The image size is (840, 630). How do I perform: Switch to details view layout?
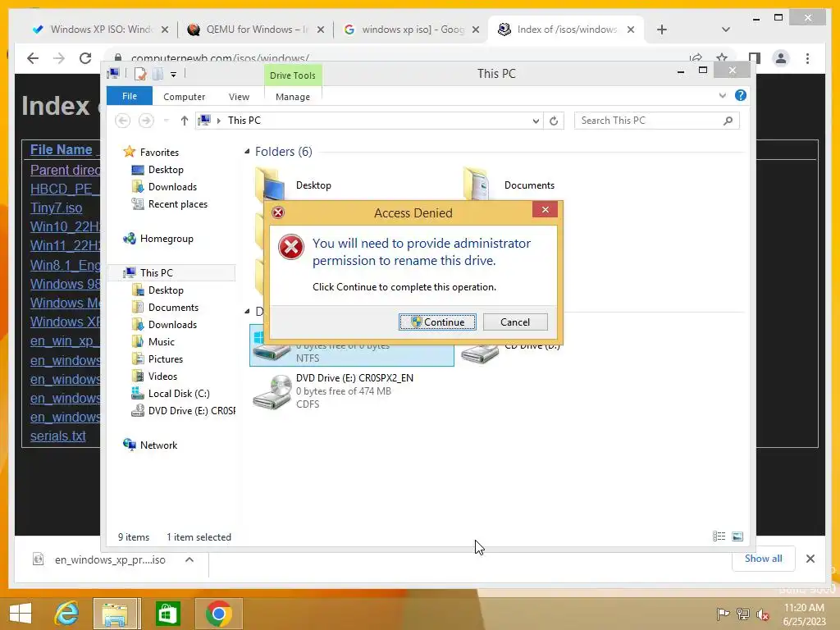click(x=719, y=536)
